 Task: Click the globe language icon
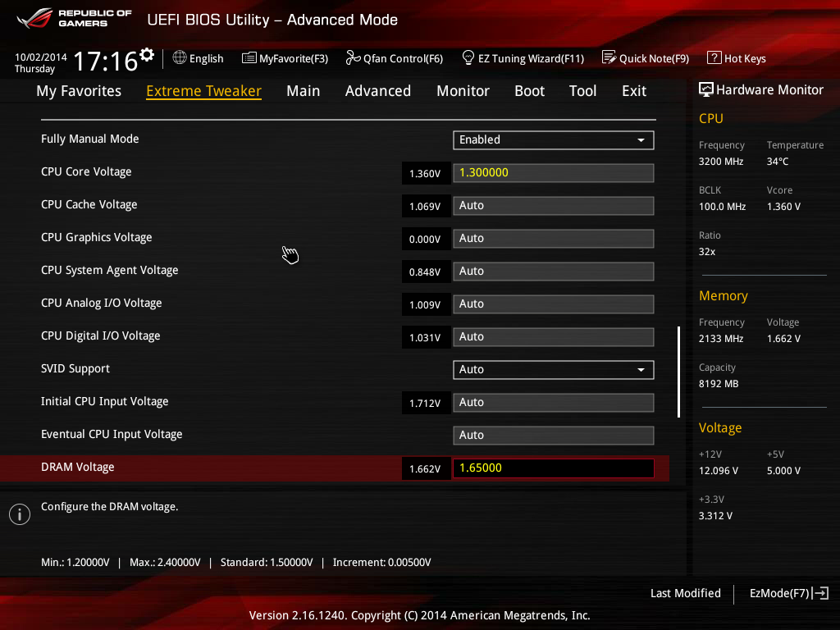[x=180, y=58]
